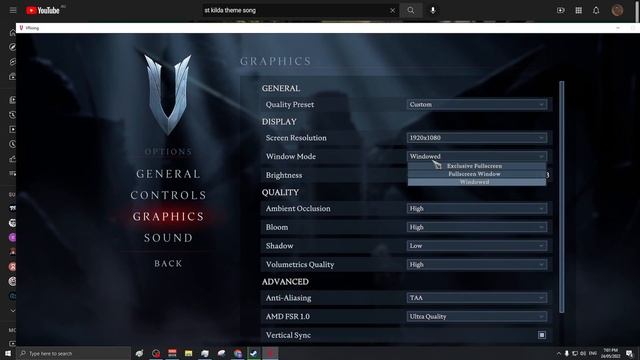Open YouTube Subscriptions sidebar icon

[13, 77]
